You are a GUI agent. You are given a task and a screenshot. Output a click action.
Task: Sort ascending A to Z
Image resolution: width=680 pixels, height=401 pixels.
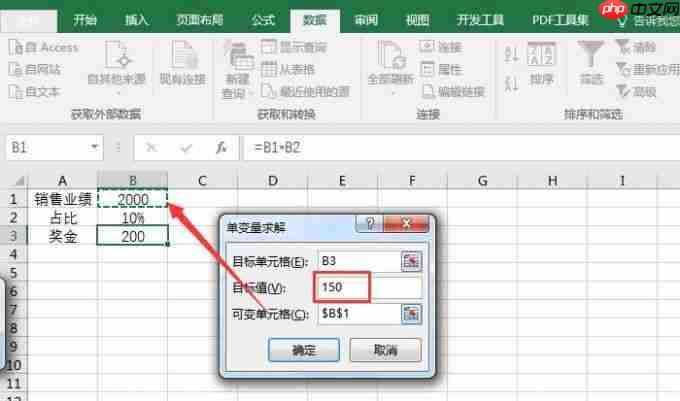coord(512,54)
